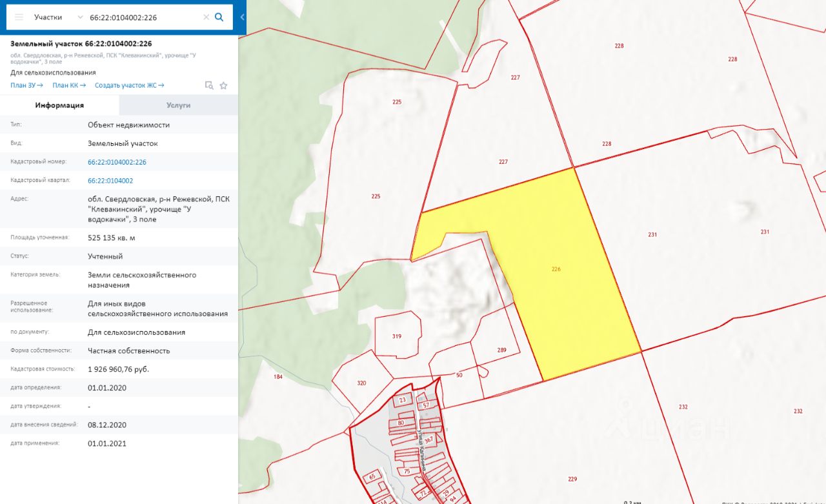Collapse the side panel with left chevron
Screen dimensions: 826x504
(x=242, y=17)
